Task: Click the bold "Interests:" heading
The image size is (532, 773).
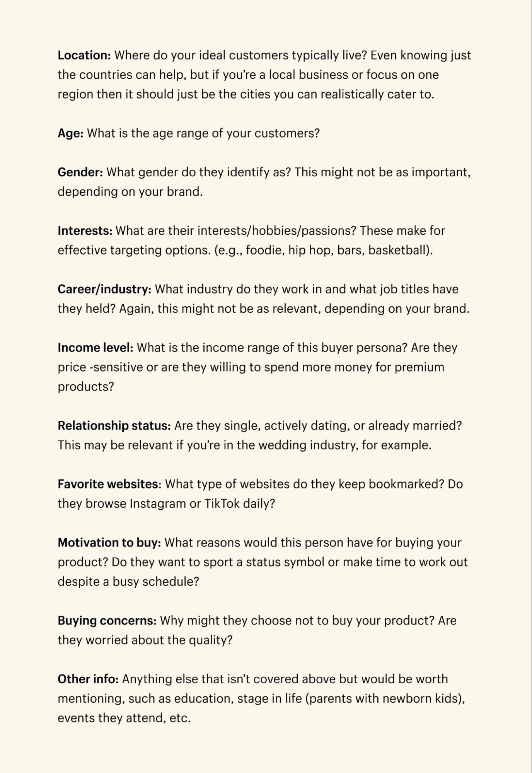Action: (x=85, y=231)
